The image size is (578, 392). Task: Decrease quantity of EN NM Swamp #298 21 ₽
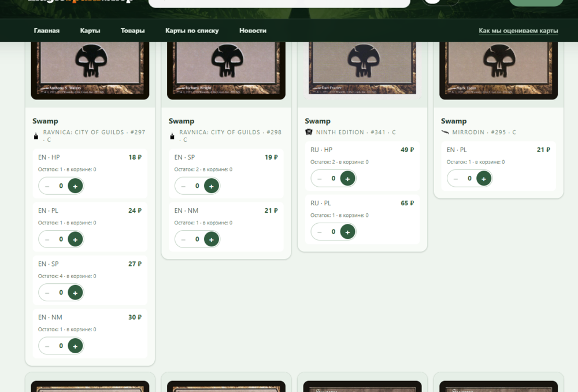tap(183, 240)
